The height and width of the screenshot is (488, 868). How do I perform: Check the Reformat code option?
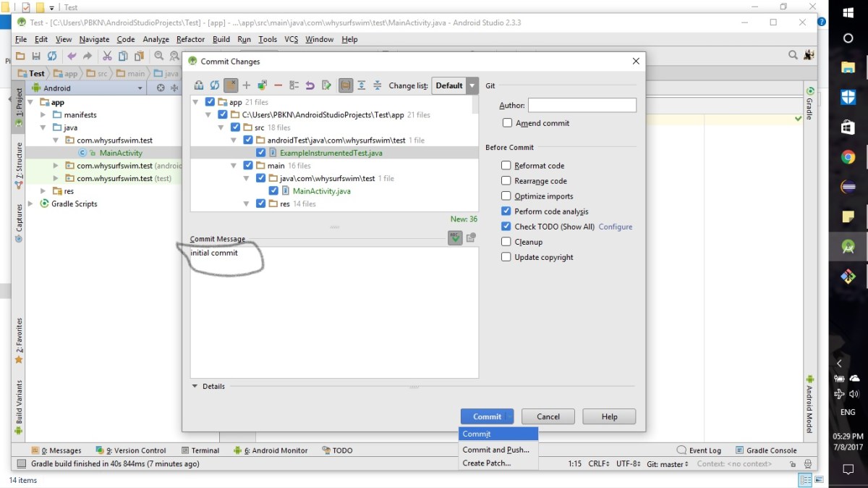pos(506,166)
